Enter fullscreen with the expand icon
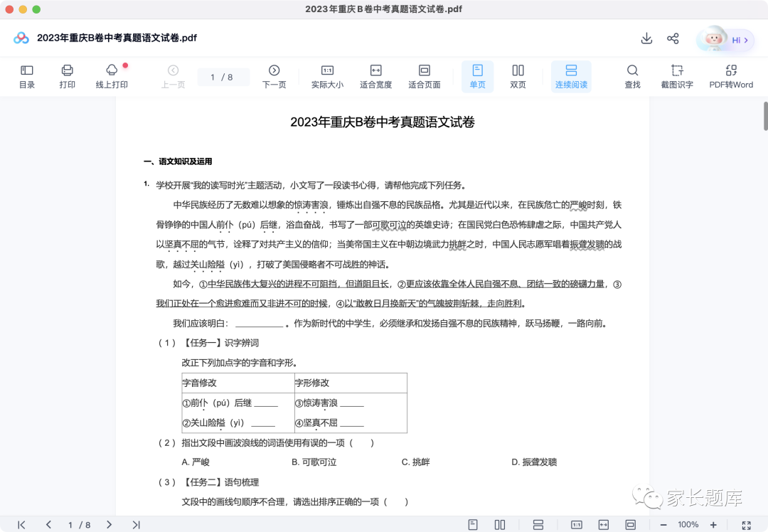 (x=747, y=525)
